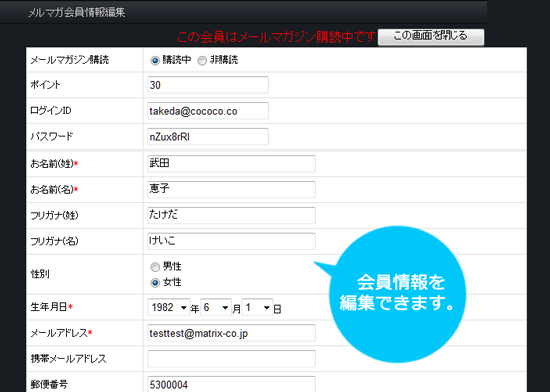Select the 非購読 radio button
Screen dimensions: 550x392
tap(202, 60)
